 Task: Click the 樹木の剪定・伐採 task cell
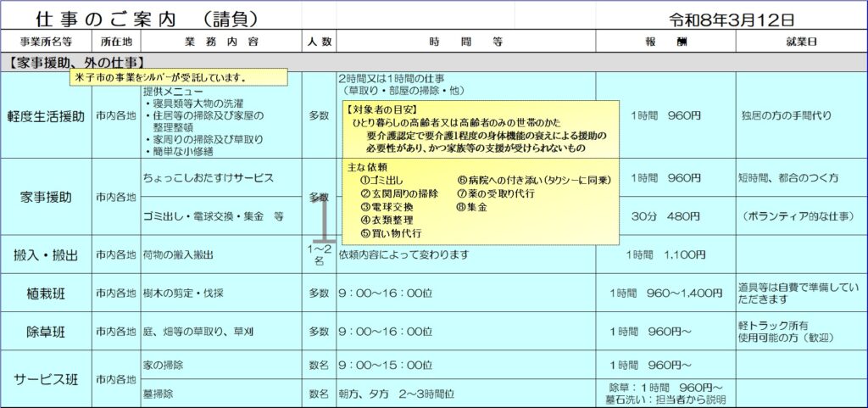pyautogui.click(x=220, y=293)
